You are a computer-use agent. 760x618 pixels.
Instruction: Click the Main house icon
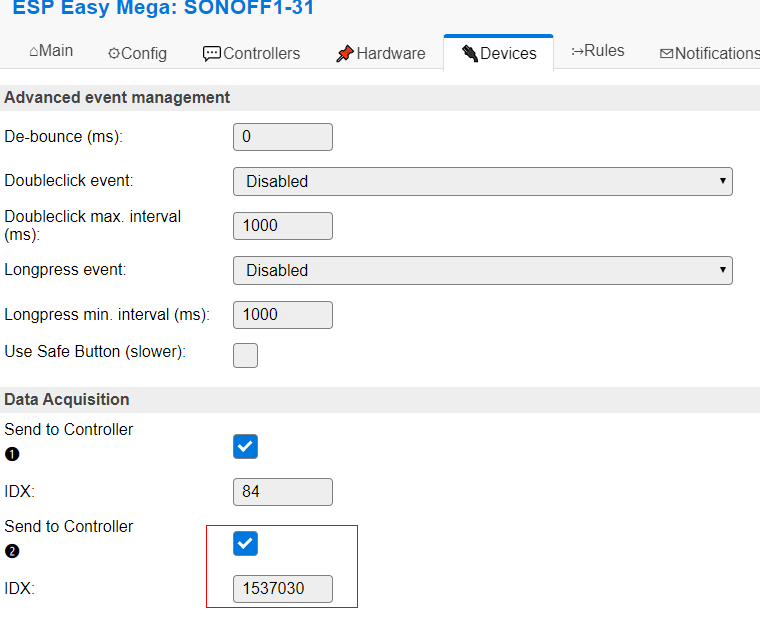tap(33, 51)
